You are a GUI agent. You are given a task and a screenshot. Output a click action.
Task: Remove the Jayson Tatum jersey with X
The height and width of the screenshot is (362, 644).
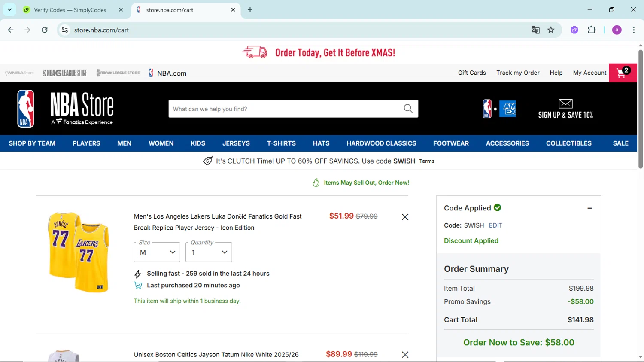tap(405, 355)
